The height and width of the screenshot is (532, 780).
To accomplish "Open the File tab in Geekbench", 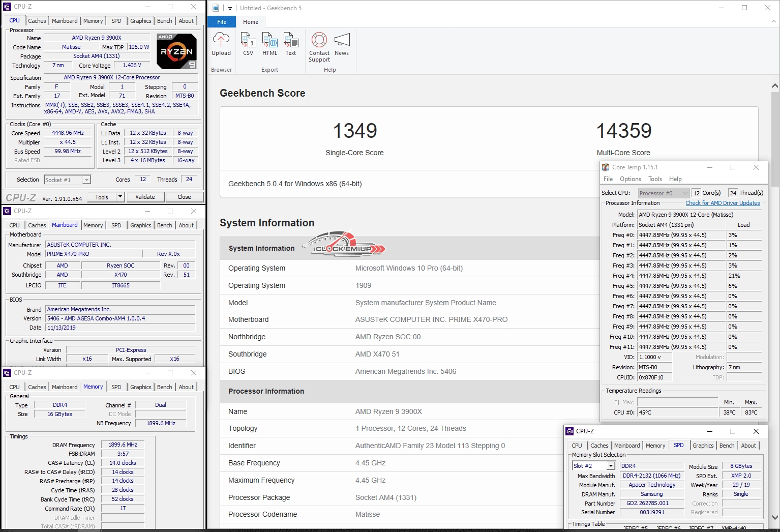I will [x=222, y=22].
